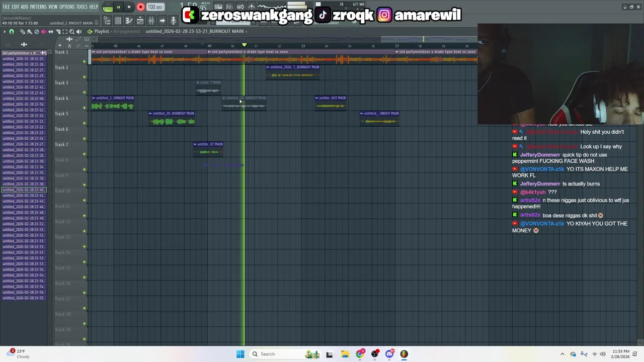Screen dimensions: 644x362
Task: Open the HELP menu
Action: pos(94,7)
